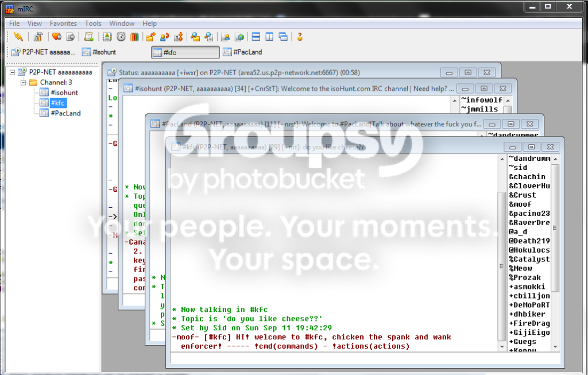Open the Colors dialog icon
The width and height of the screenshot is (588, 375).
tap(134, 37)
